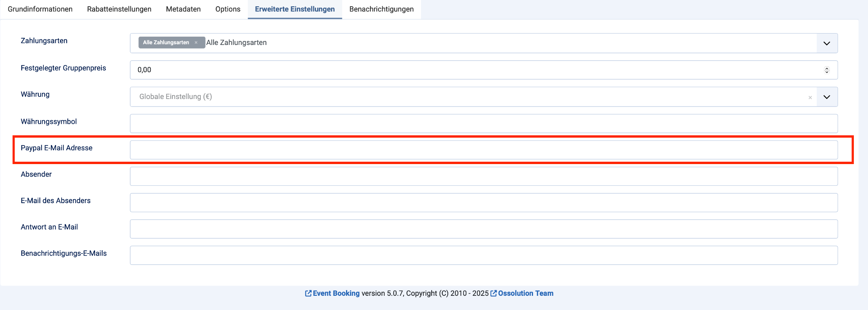Click the Festgelegter Gruppenpreis input

tap(484, 70)
